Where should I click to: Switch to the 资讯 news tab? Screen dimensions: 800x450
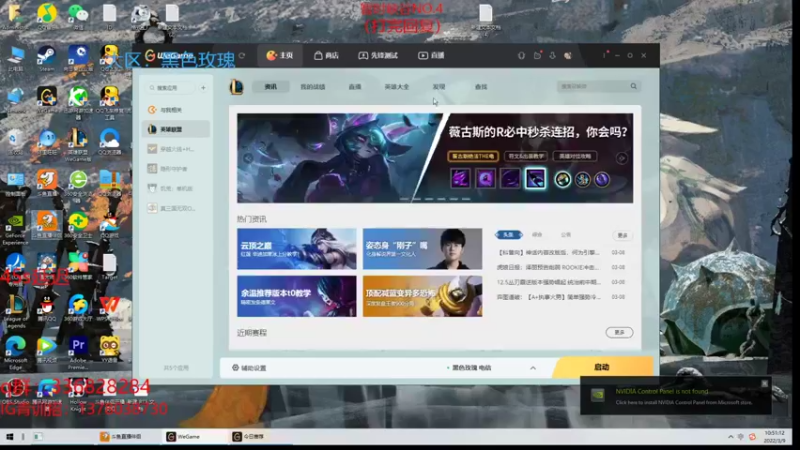(271, 87)
